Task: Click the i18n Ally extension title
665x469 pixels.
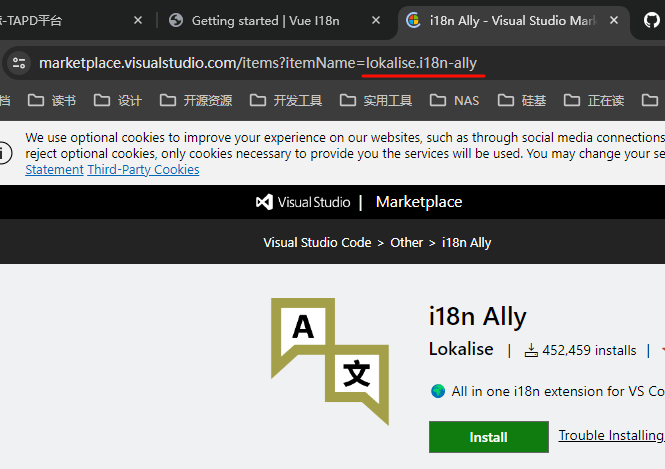Action: 478,316
